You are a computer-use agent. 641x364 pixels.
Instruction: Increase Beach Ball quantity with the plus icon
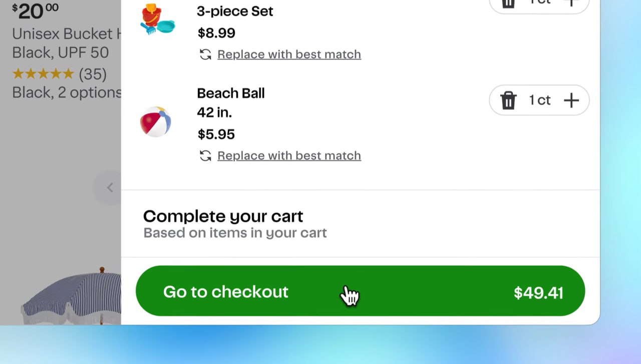[x=571, y=101]
